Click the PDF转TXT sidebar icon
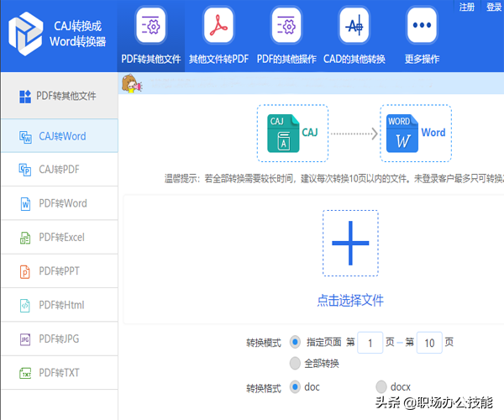 coord(25,374)
